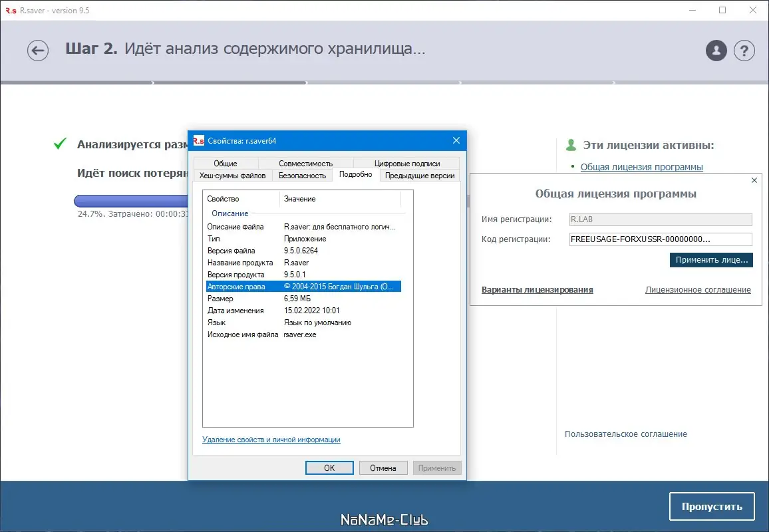Click Удаление свойств и личной информации link
The width and height of the screenshot is (769, 532).
[271, 440]
